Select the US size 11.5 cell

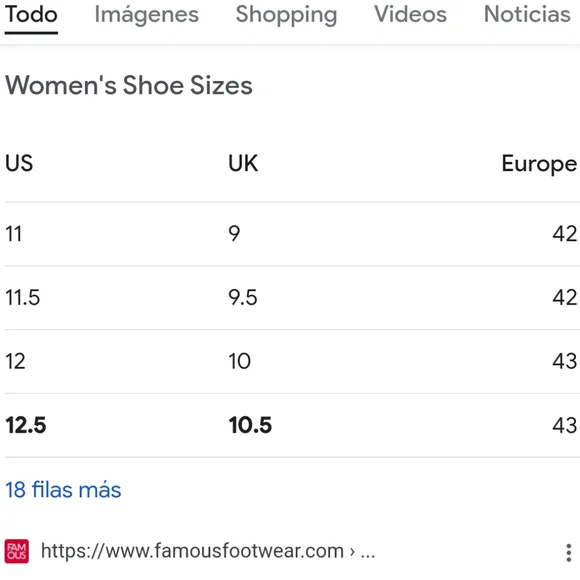pos(23,297)
